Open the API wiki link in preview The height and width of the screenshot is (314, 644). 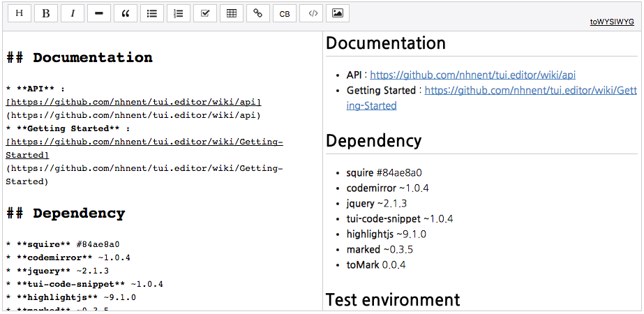[473, 75]
